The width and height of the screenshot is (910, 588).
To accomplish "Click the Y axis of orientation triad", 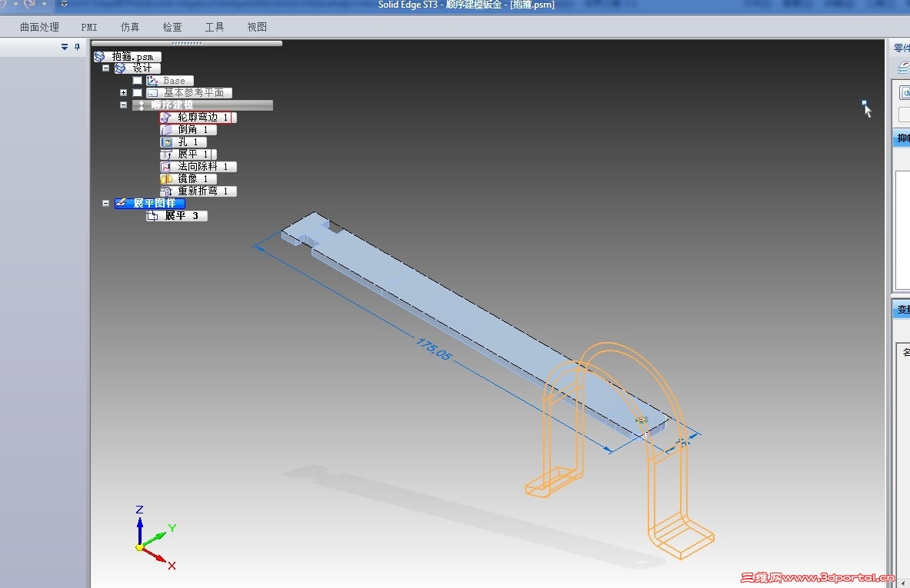I will pyautogui.click(x=158, y=537).
